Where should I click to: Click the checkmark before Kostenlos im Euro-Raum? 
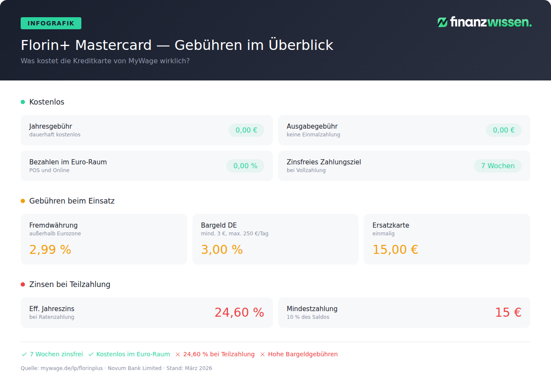91,354
